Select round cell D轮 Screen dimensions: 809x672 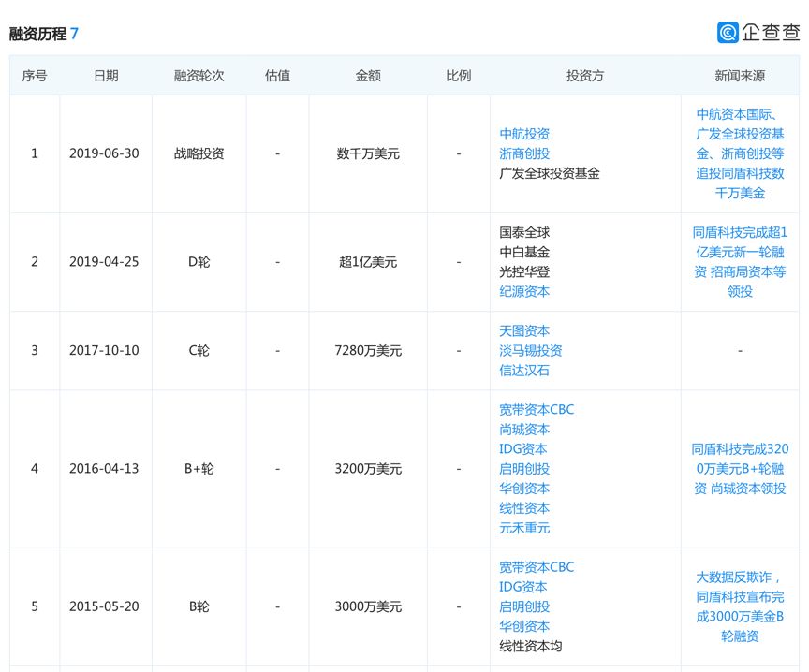tap(199, 262)
